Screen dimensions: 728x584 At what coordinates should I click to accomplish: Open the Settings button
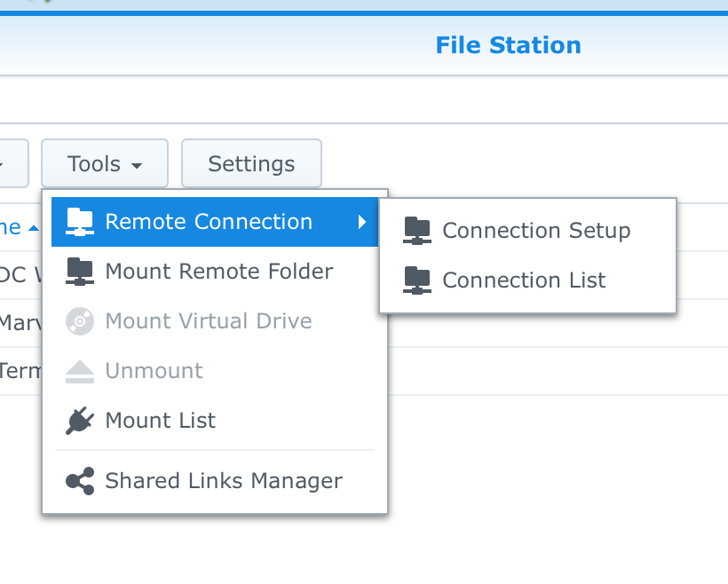click(251, 164)
